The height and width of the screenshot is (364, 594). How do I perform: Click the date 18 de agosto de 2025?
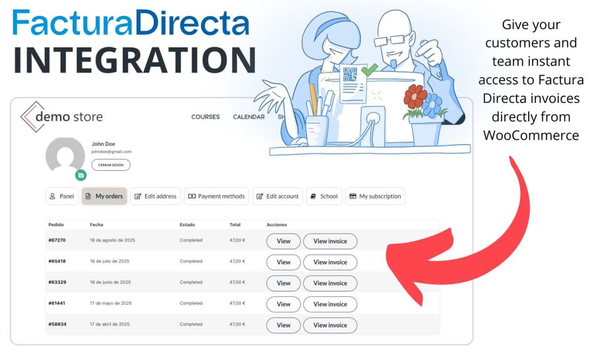tap(112, 240)
